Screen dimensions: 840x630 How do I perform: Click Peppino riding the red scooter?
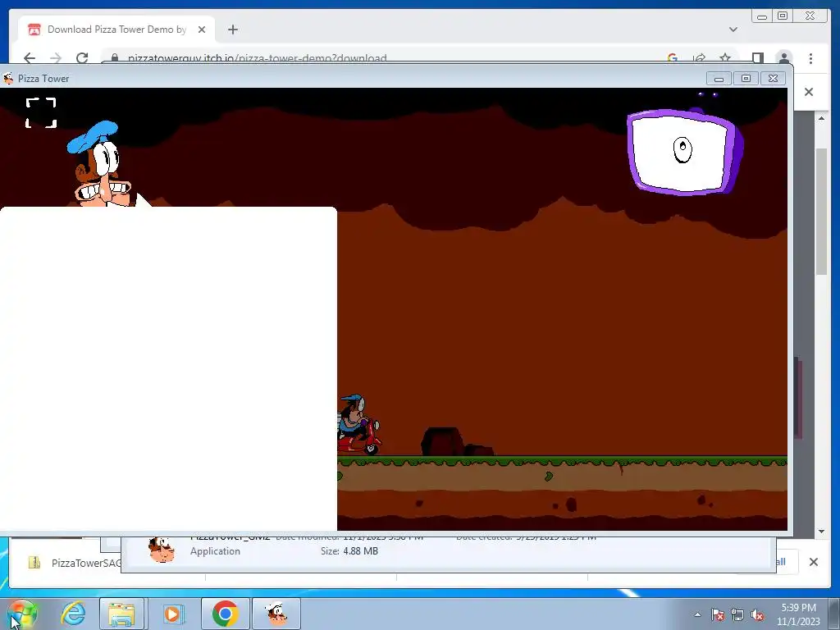(359, 425)
